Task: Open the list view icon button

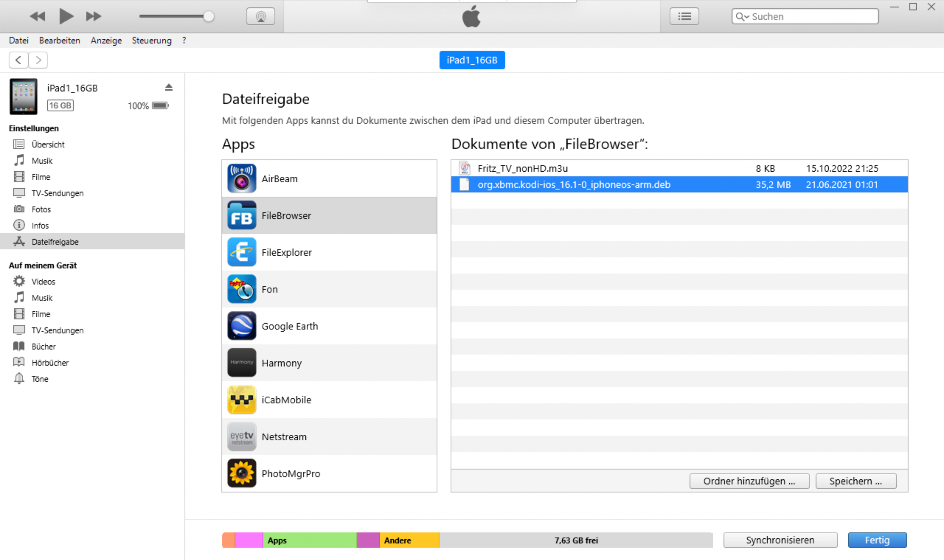Action: (x=684, y=17)
